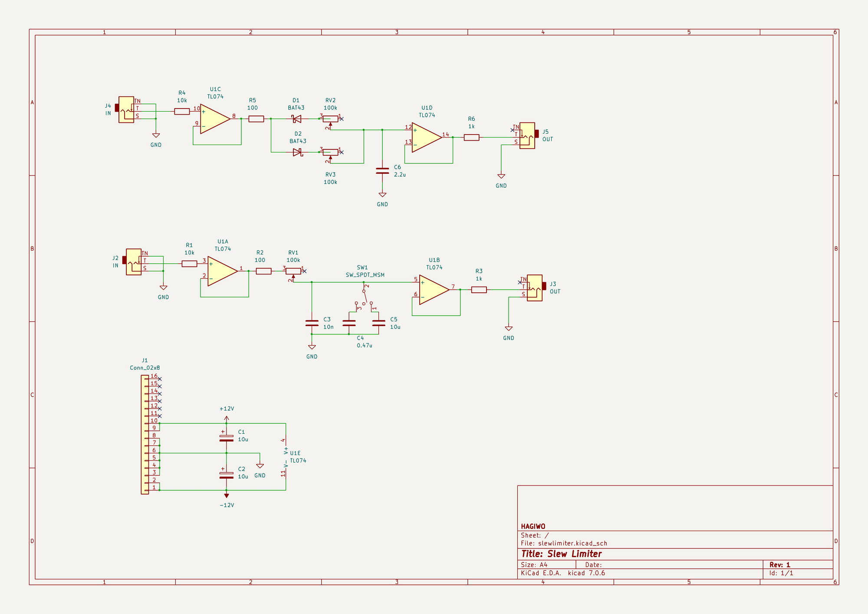Click the C1 10u polarized capacitor
Viewport: 868px width, 614px height.
click(x=226, y=439)
